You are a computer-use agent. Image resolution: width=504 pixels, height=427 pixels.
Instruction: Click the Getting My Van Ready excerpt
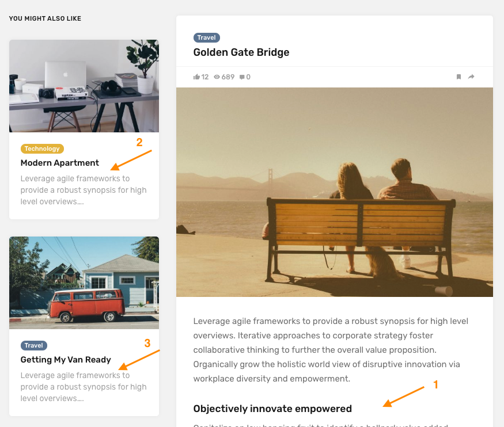pyautogui.click(x=84, y=387)
